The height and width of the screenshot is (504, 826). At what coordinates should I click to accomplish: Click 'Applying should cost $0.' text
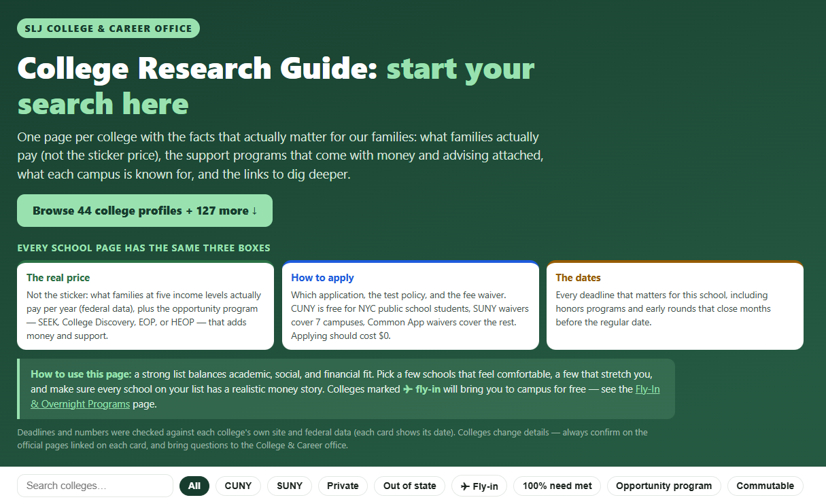(x=341, y=336)
